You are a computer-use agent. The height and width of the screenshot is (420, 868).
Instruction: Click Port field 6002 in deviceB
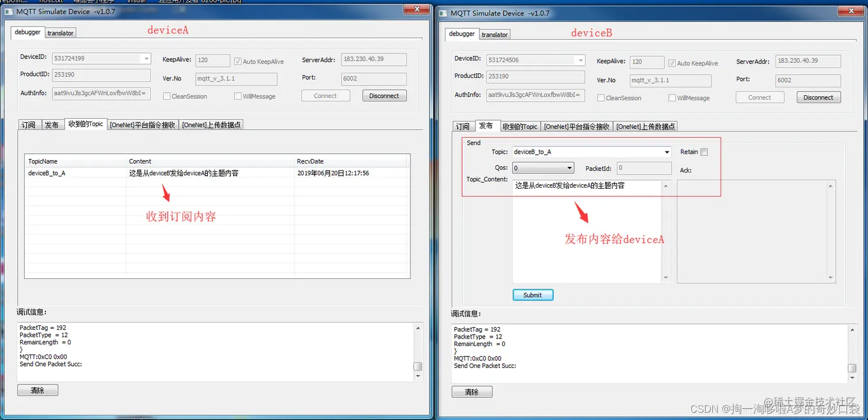point(808,80)
